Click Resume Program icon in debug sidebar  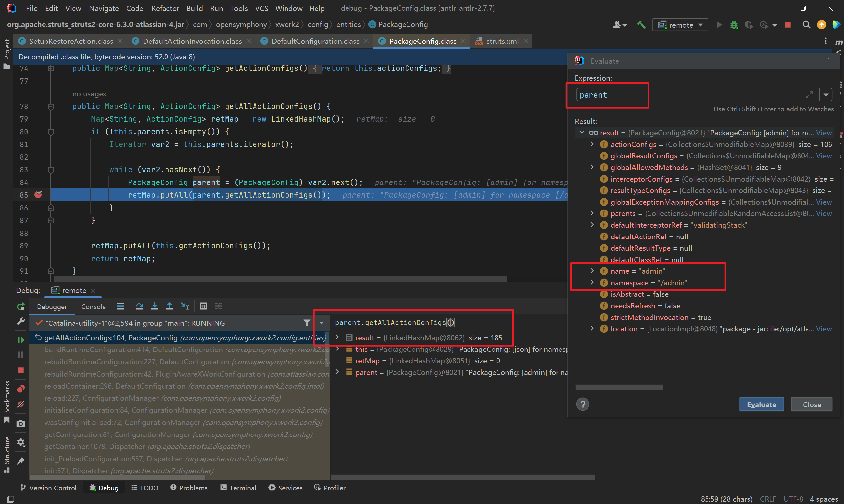[x=21, y=340]
